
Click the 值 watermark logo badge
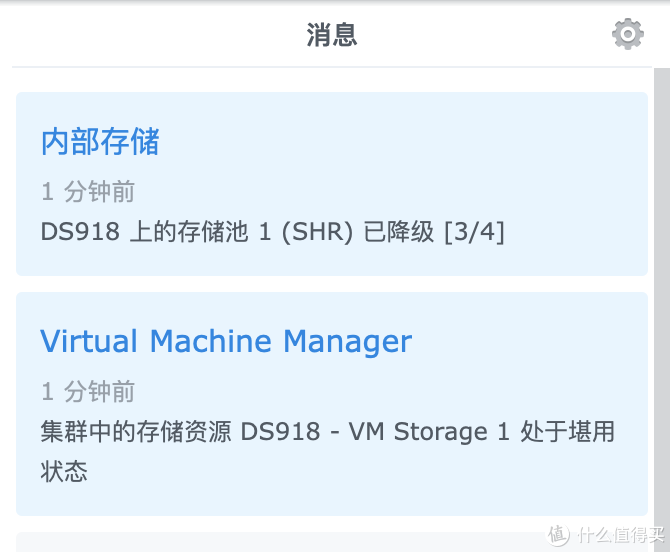558,534
